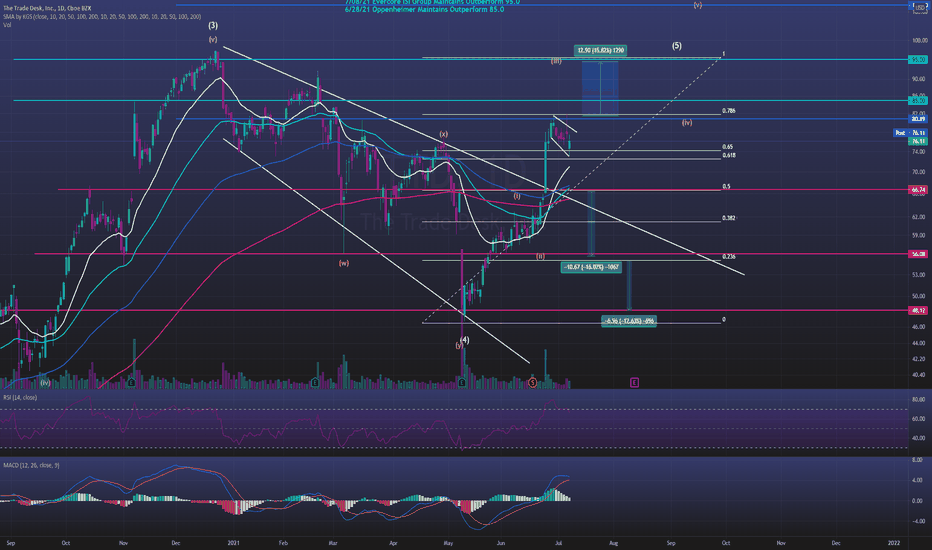This screenshot has height=550, width=932.
Task: Click the magenta upcoming earnings E marker
Action: pos(634,382)
